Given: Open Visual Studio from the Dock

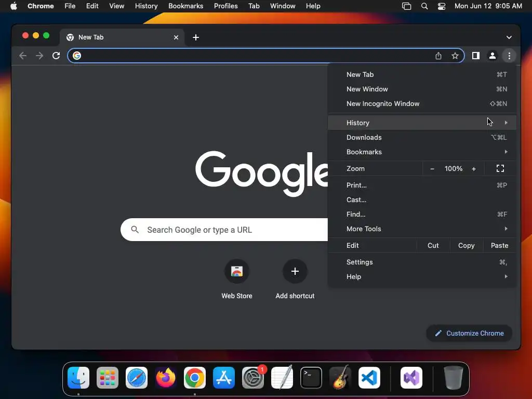Looking at the screenshot, I should coord(411,378).
